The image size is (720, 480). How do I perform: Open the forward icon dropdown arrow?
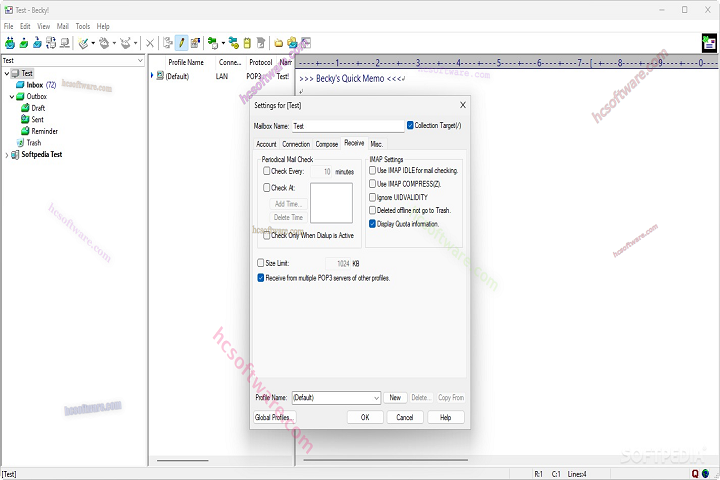pos(135,43)
